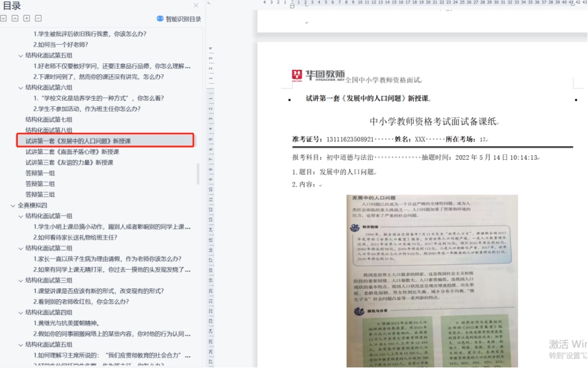The image size is (588, 368).
Task: Click the plus icon to promote outline level
Action: [27, 19]
